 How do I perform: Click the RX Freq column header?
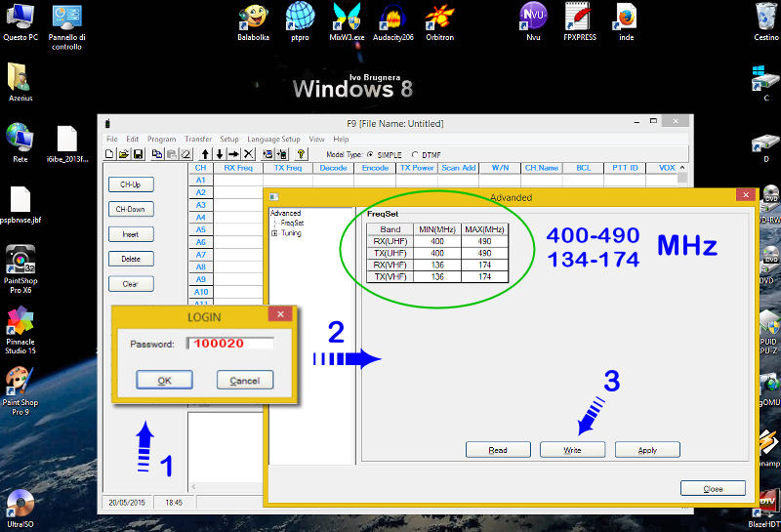coord(238,168)
